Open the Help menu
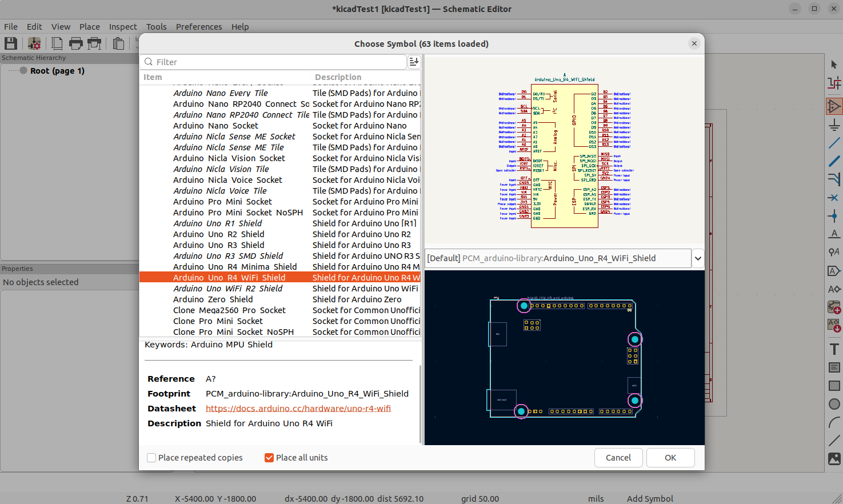 pyautogui.click(x=240, y=27)
